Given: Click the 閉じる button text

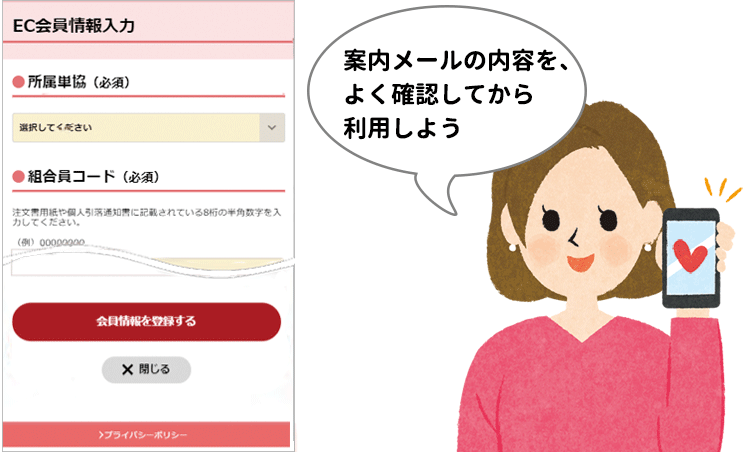Looking at the screenshot, I should click(x=154, y=369).
